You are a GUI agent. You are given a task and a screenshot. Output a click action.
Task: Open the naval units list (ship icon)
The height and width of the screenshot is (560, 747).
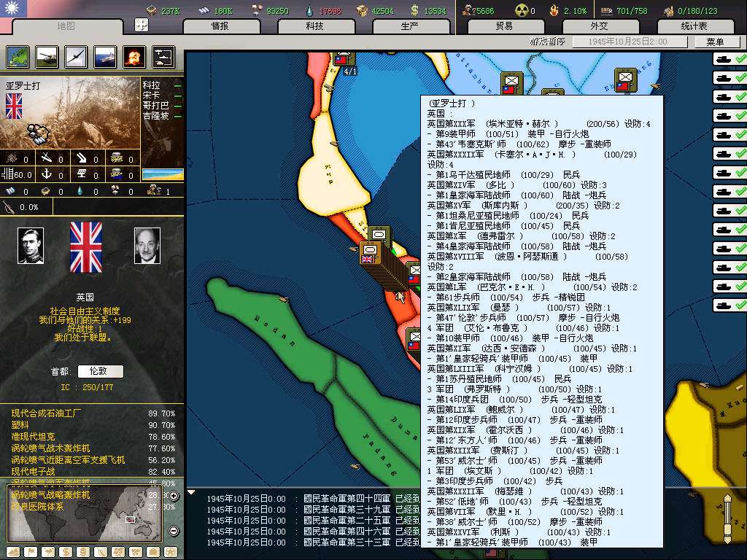click(105, 55)
